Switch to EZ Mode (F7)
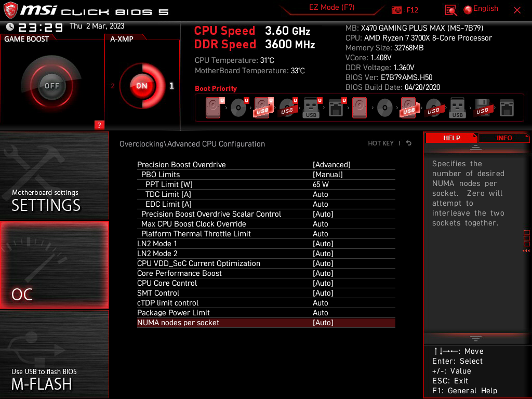Image resolution: width=532 pixels, height=399 pixels. click(x=332, y=7)
